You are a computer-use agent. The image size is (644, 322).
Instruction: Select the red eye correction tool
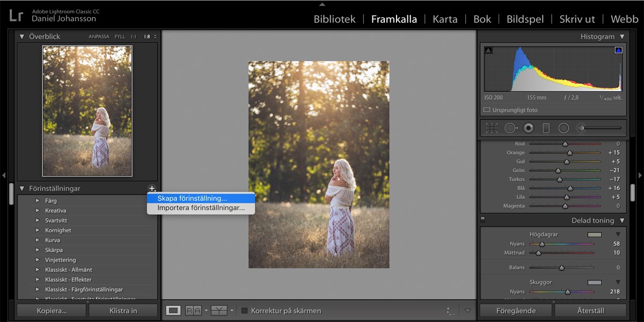529,128
